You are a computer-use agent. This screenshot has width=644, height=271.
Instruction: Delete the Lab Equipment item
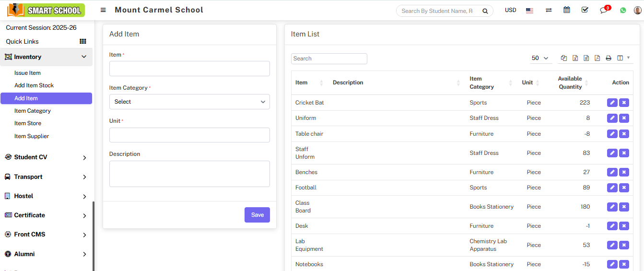pos(624,245)
